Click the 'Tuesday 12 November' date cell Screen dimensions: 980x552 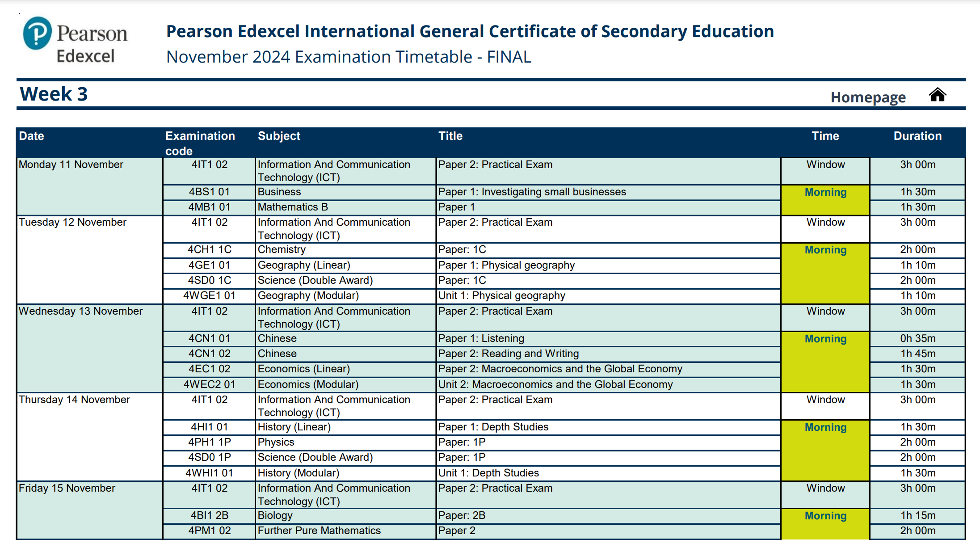90,260
